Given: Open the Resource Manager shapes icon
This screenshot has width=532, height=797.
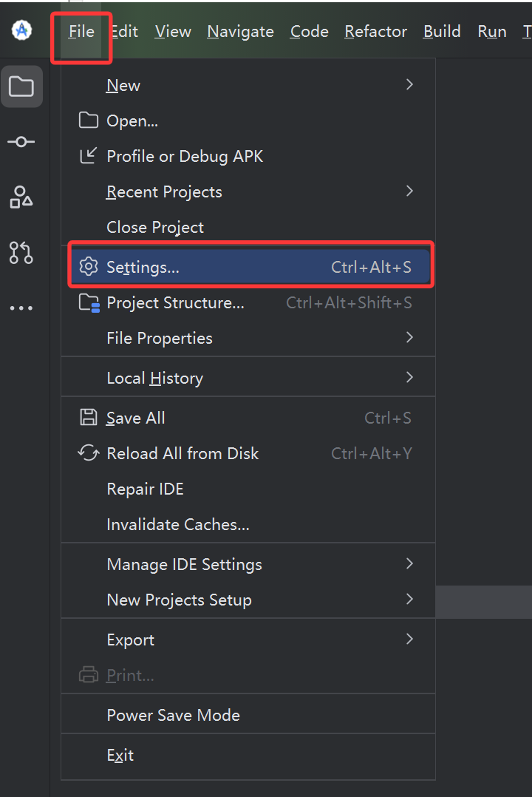Looking at the screenshot, I should pos(21,197).
